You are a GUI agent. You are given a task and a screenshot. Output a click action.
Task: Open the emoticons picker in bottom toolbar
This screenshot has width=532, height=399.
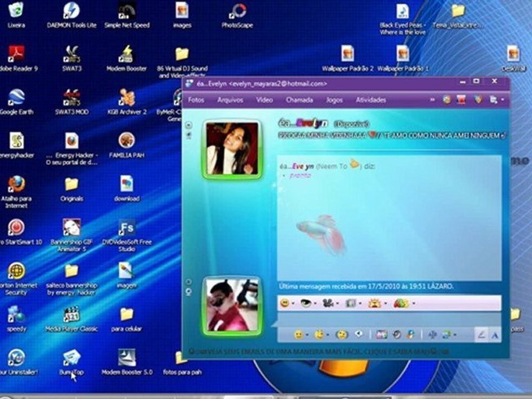coord(298,335)
